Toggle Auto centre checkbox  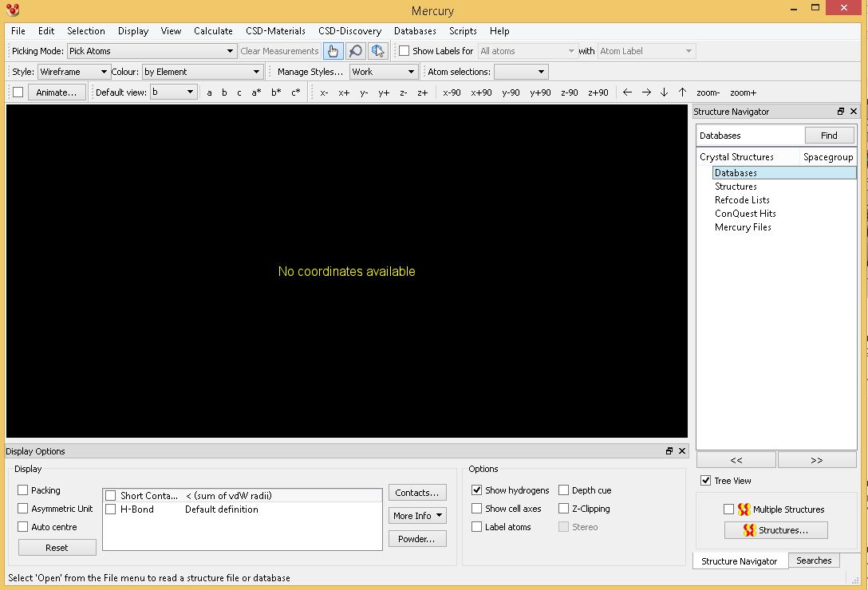click(22, 526)
